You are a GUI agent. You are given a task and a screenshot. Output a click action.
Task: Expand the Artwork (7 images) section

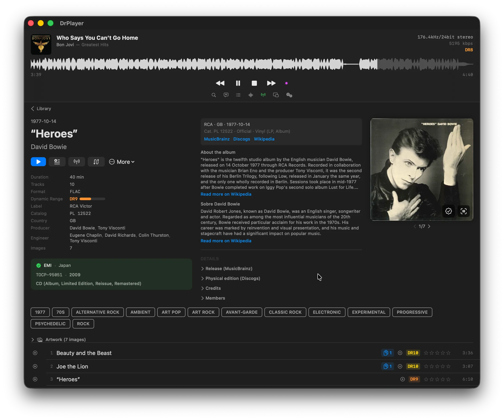pyautogui.click(x=58, y=340)
